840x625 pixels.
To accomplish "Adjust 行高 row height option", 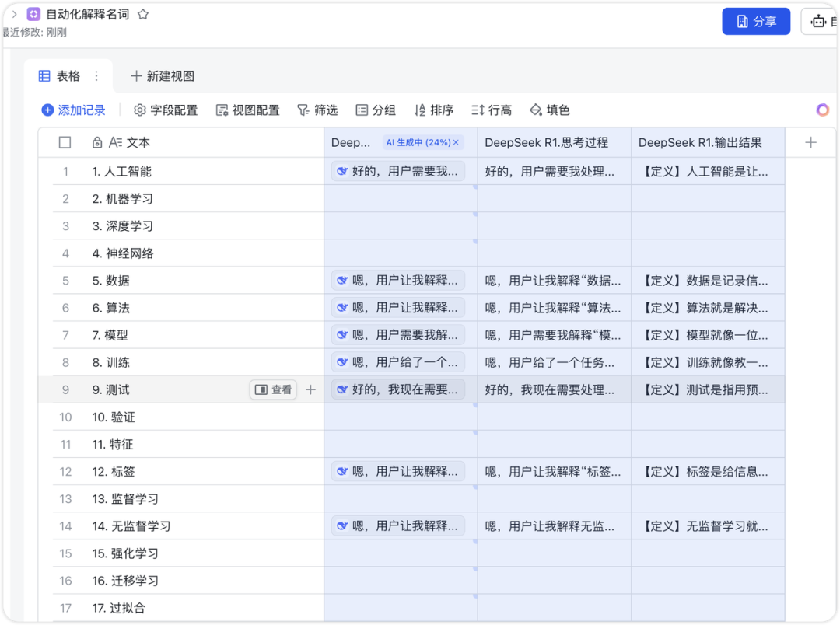I will [492, 110].
